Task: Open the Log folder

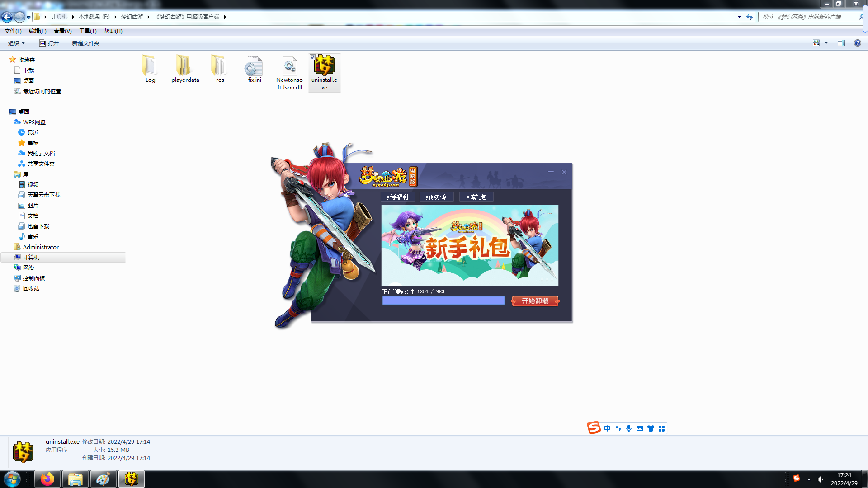Action: (150, 69)
